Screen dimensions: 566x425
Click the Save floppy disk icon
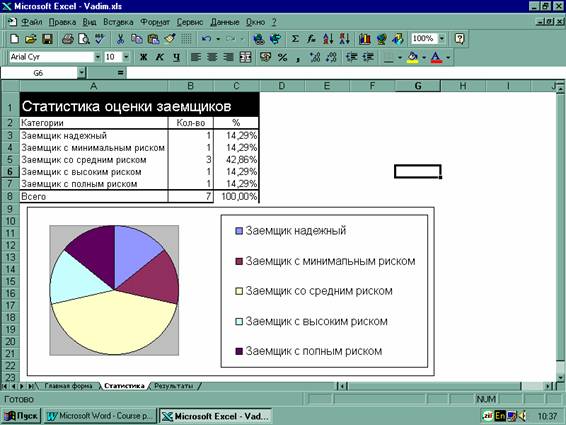47,39
